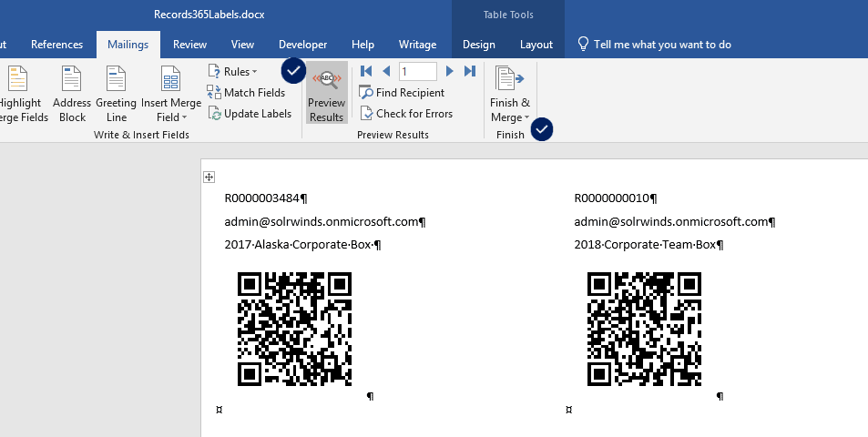Go to the next record
Viewport: 868px width, 437px height.
coord(450,71)
